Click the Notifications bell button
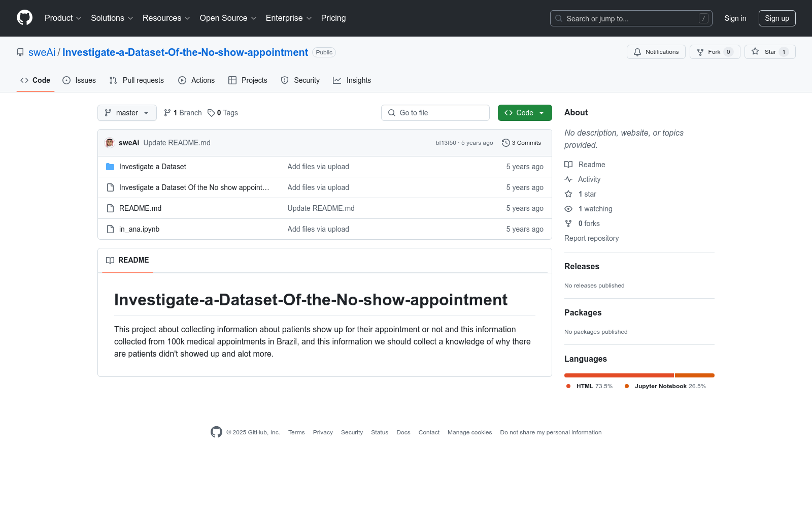 656,52
